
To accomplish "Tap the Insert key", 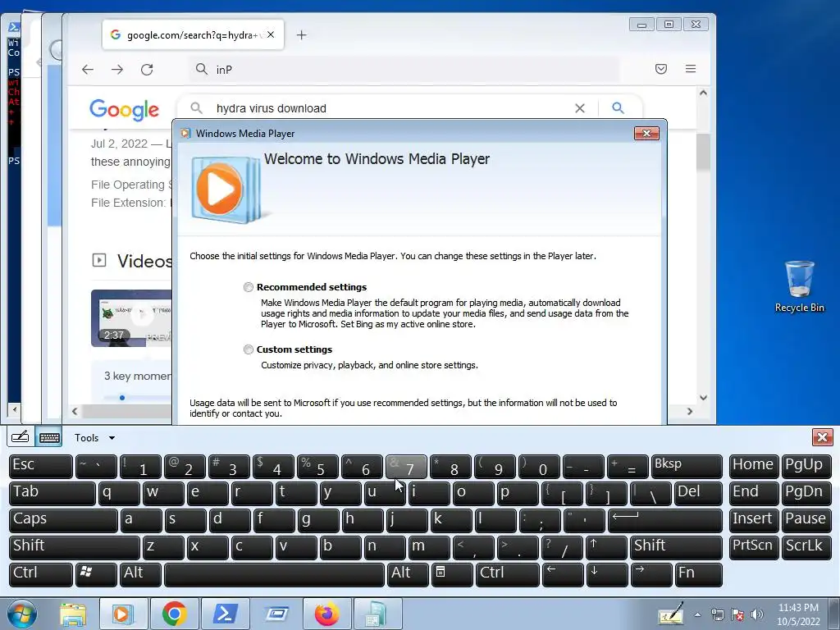I will pyautogui.click(x=754, y=520).
